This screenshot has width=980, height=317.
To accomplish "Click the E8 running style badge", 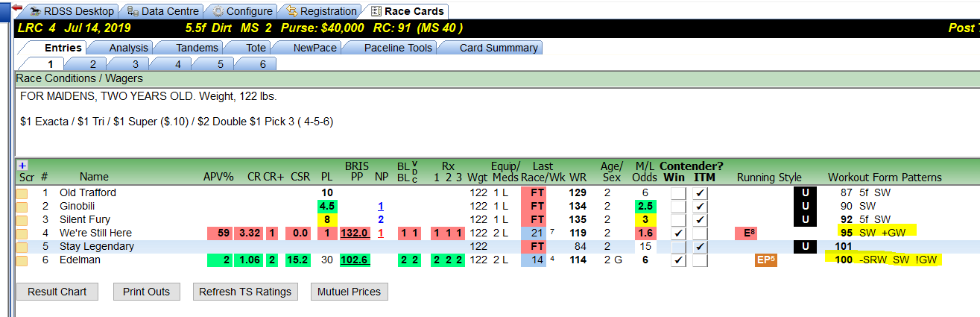I will [x=745, y=233].
